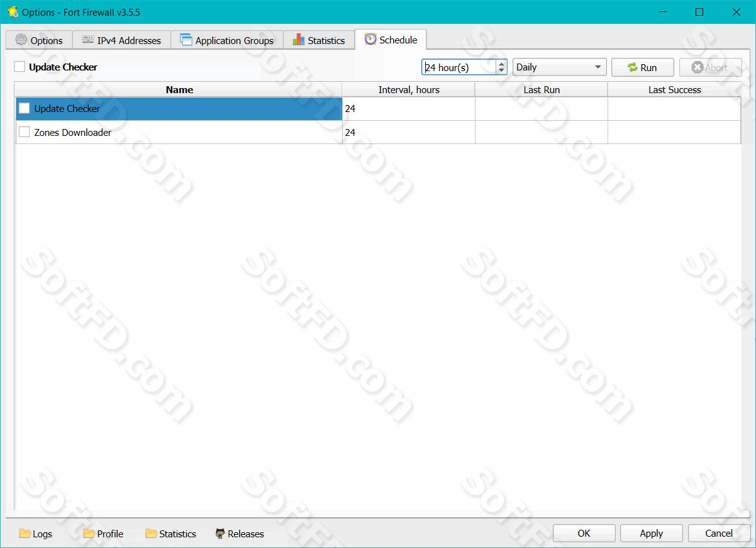The image size is (756, 548).
Task: Open the bottom Statistics folder link
Action: click(x=171, y=534)
